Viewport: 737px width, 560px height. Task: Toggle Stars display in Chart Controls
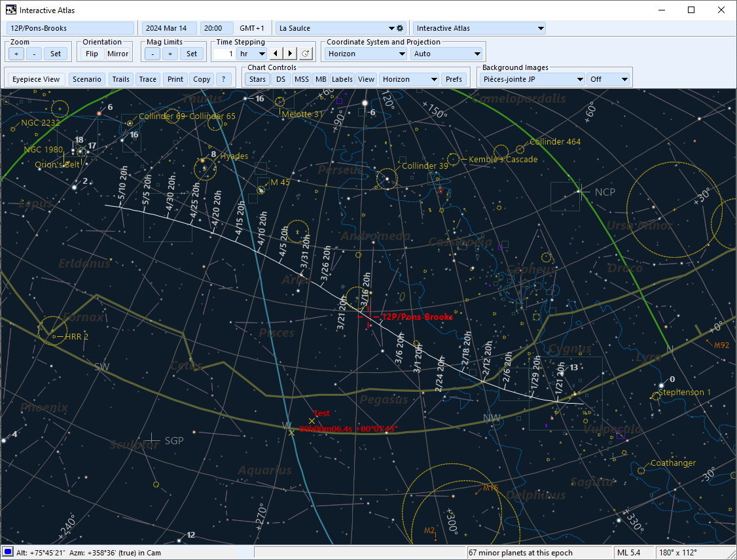tap(258, 79)
